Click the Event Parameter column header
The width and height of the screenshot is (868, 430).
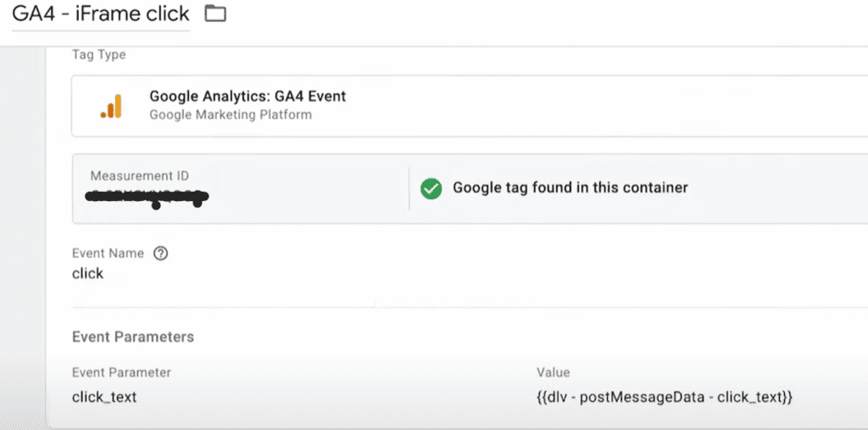(x=121, y=372)
